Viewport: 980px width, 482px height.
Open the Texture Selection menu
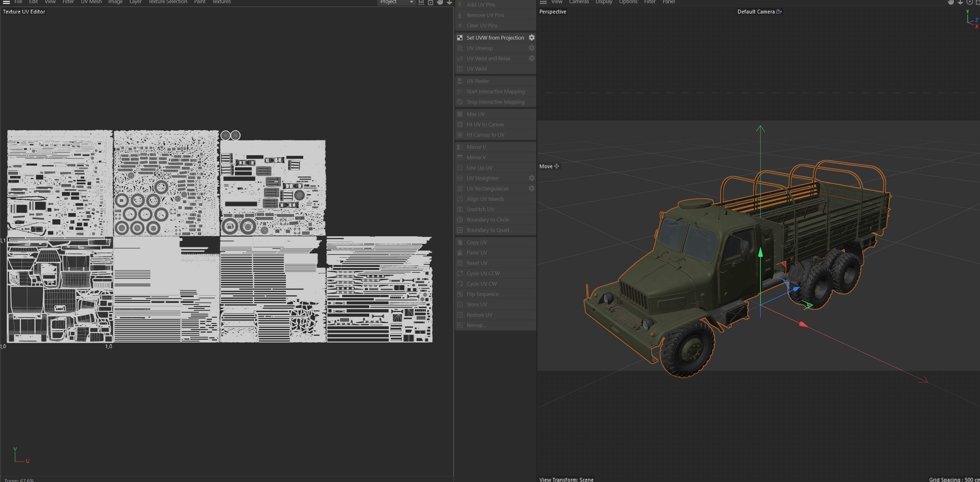[168, 2]
